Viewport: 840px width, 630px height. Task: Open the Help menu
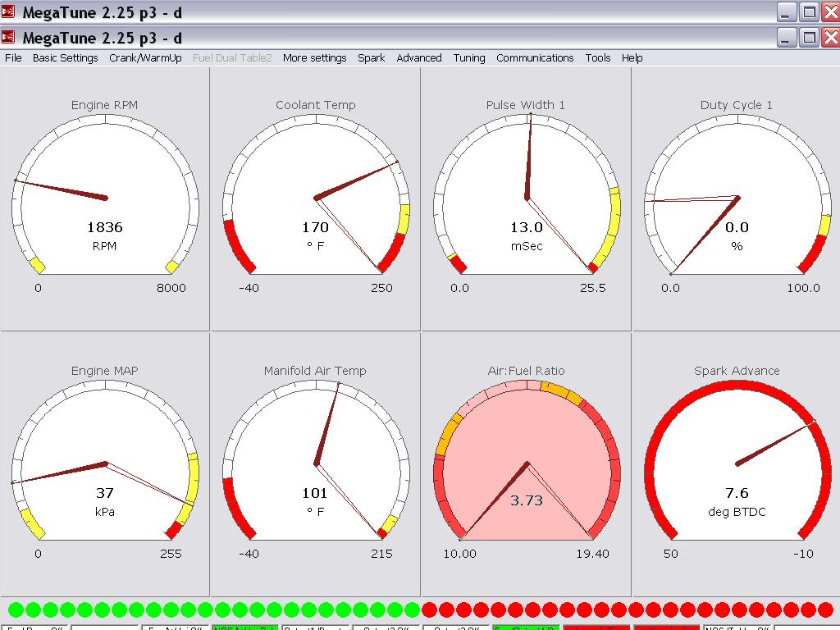point(632,58)
